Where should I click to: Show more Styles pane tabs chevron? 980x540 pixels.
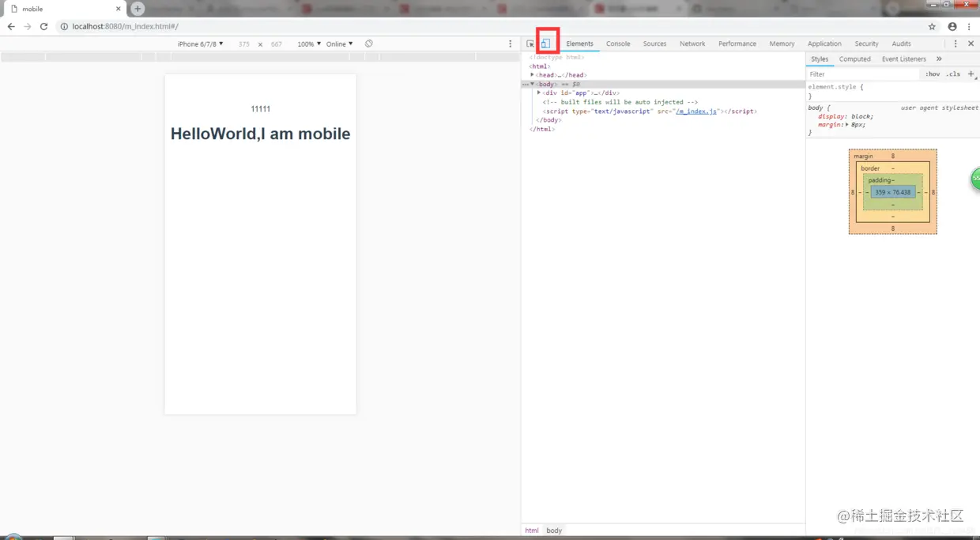(x=939, y=59)
